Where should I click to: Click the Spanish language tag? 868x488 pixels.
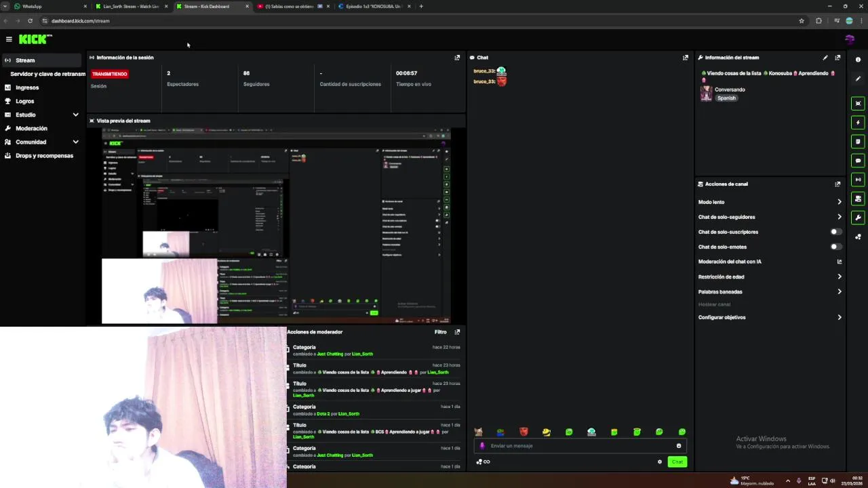726,98
